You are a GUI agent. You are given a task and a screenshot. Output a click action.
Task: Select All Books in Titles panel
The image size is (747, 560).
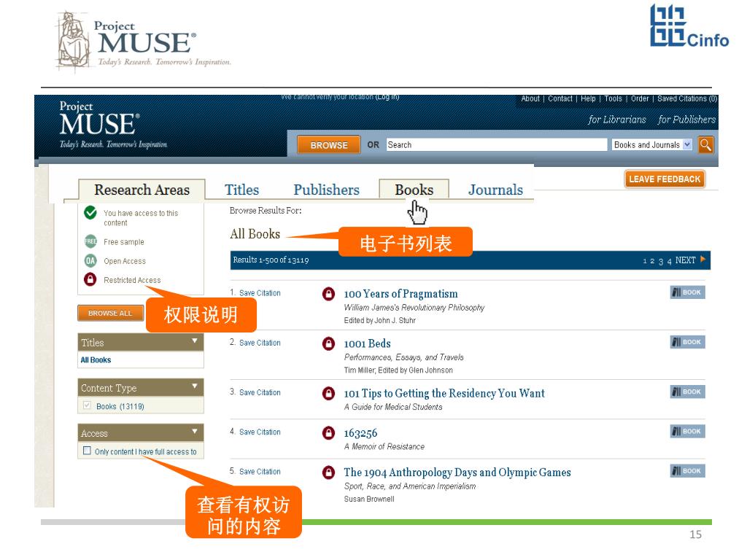(x=96, y=360)
